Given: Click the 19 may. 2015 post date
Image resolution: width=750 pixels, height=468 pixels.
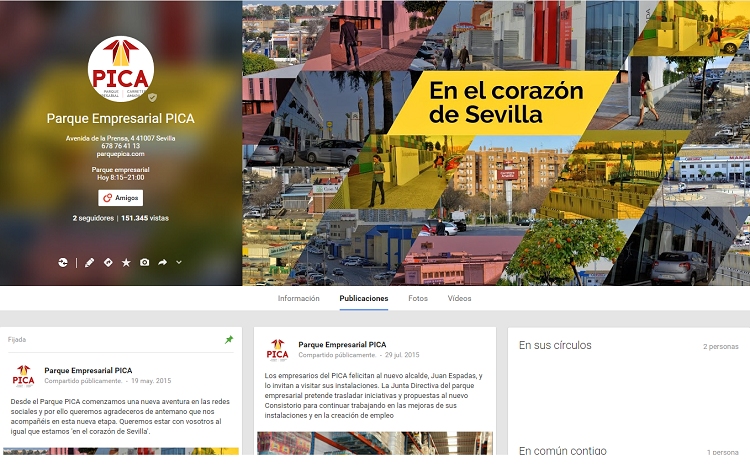Looking at the screenshot, I should coord(151,381).
